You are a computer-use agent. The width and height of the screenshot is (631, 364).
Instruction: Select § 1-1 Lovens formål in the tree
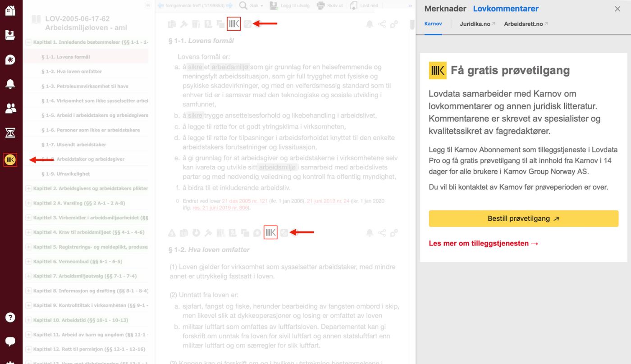(66, 57)
